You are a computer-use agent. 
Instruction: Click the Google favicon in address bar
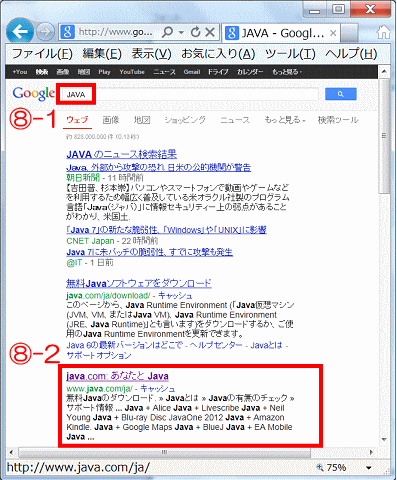pos(68,32)
